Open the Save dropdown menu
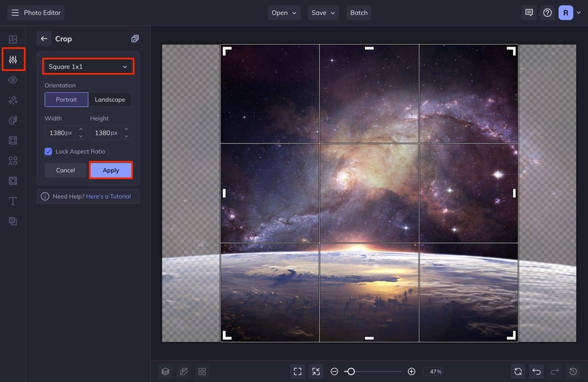 click(x=323, y=12)
